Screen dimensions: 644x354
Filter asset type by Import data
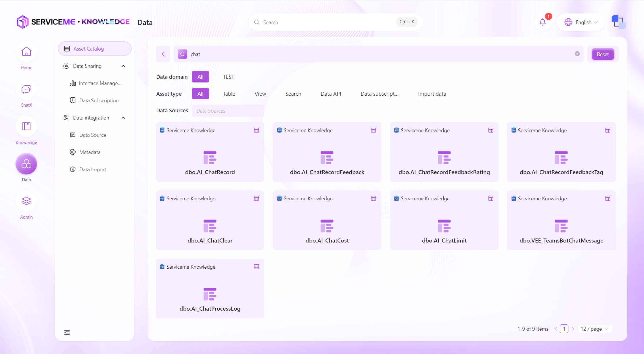tap(432, 94)
